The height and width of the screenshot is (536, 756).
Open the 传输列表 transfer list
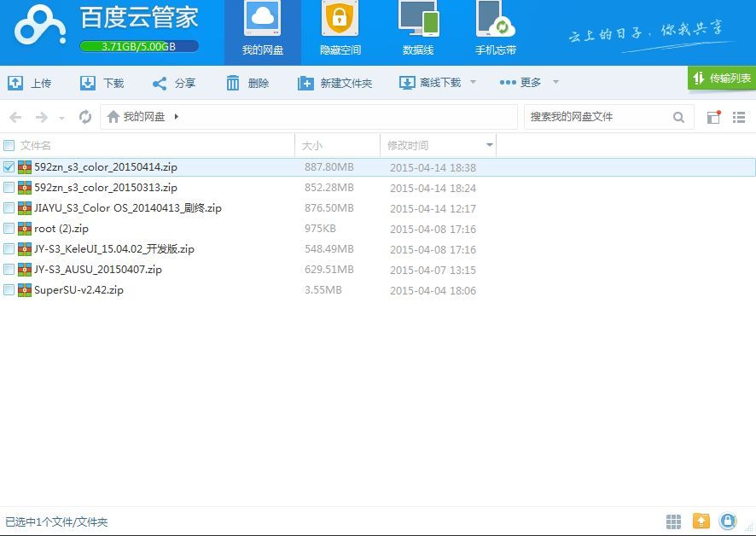tap(722, 79)
